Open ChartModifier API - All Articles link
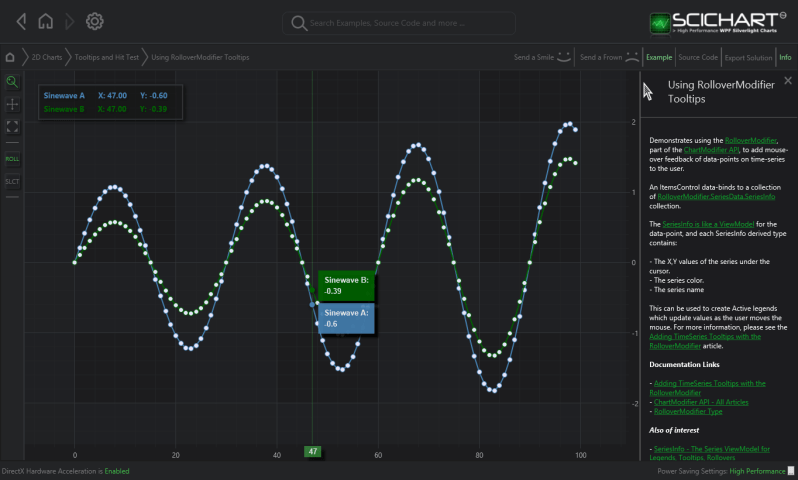798x480 pixels. click(701, 402)
